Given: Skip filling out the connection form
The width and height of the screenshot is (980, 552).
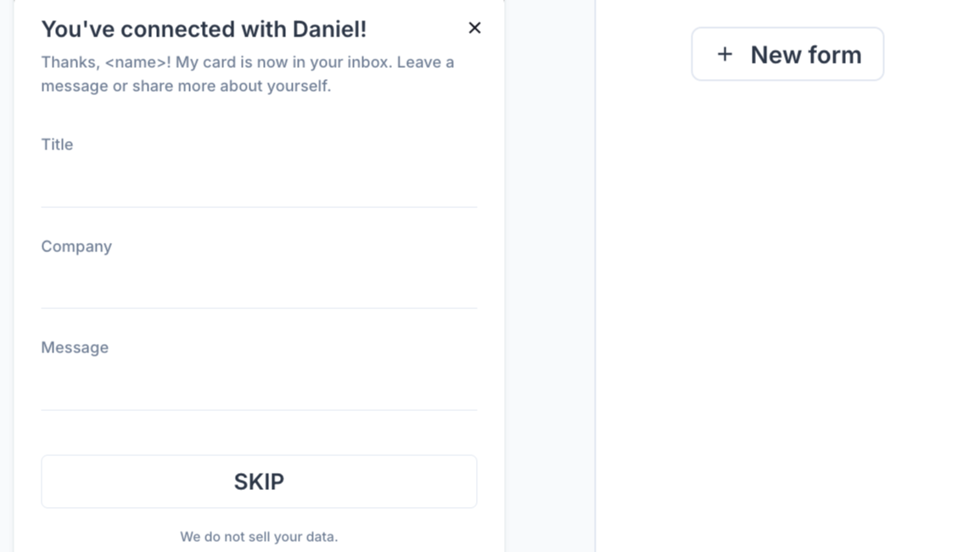Looking at the screenshot, I should tap(259, 482).
